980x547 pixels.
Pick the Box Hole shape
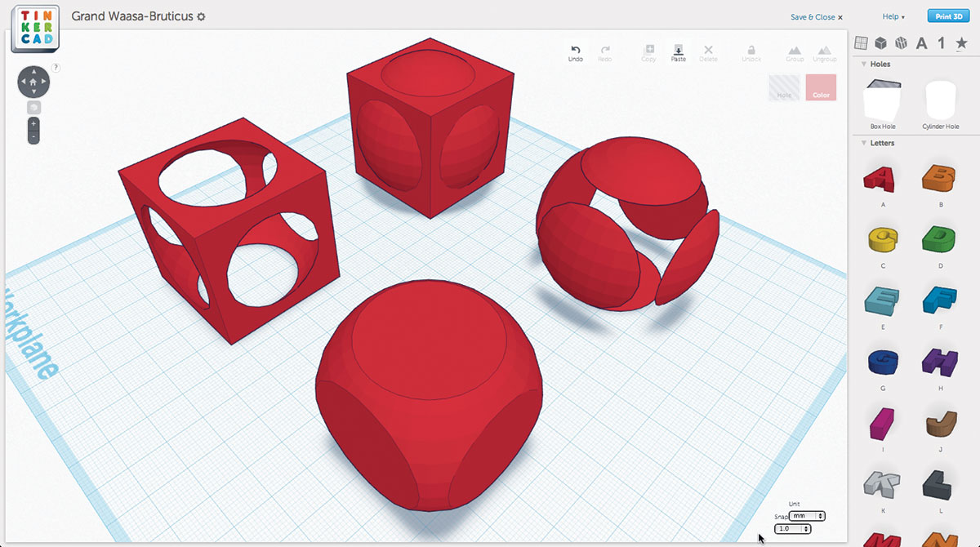(x=883, y=105)
